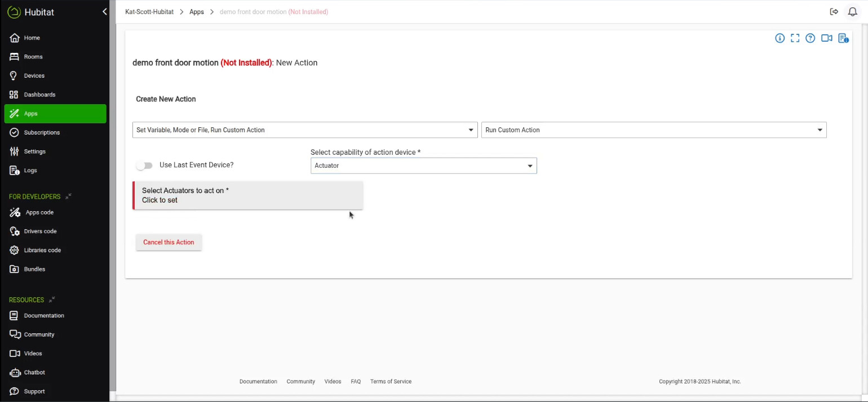Toggle fullscreen with the brackets icon

point(795,38)
